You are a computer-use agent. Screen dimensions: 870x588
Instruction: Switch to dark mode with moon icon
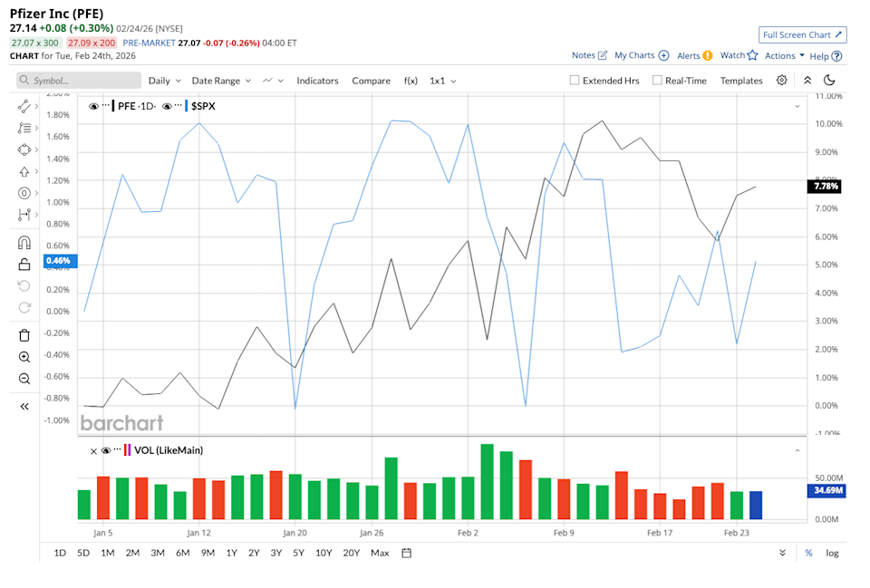click(x=831, y=81)
